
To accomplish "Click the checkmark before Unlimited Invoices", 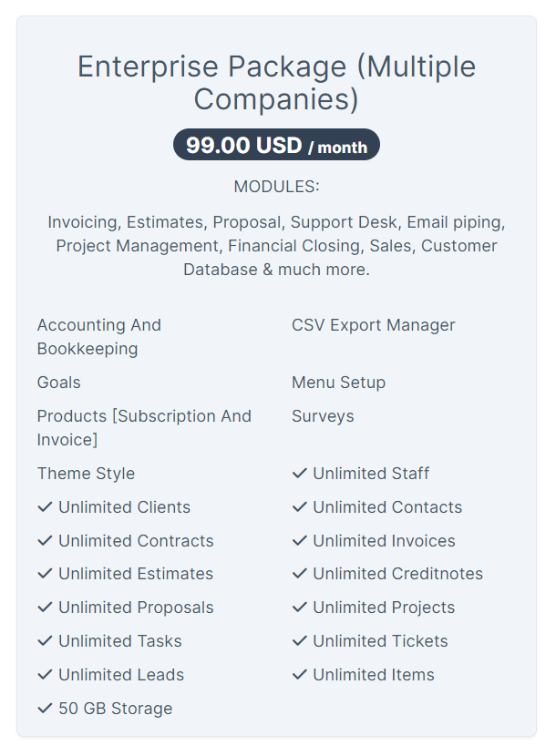I will pos(299,541).
